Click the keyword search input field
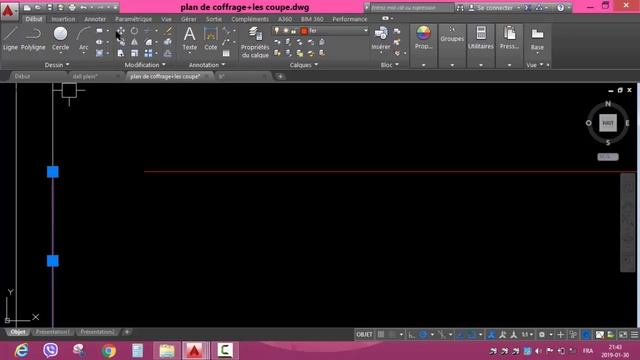Screen dimensions: 640x360 (412, 8)
